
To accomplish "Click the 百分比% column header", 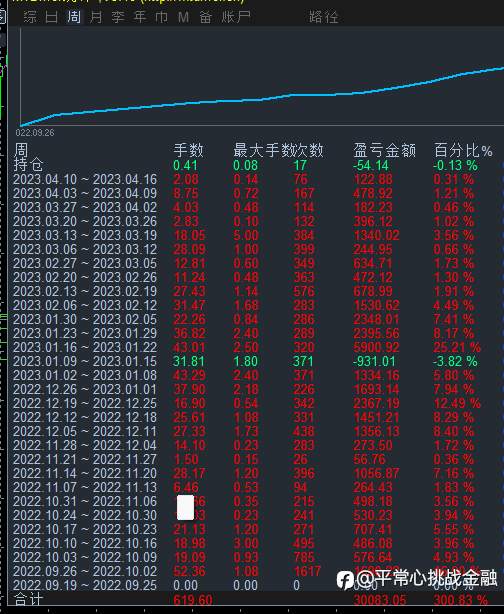I will coord(463,150).
